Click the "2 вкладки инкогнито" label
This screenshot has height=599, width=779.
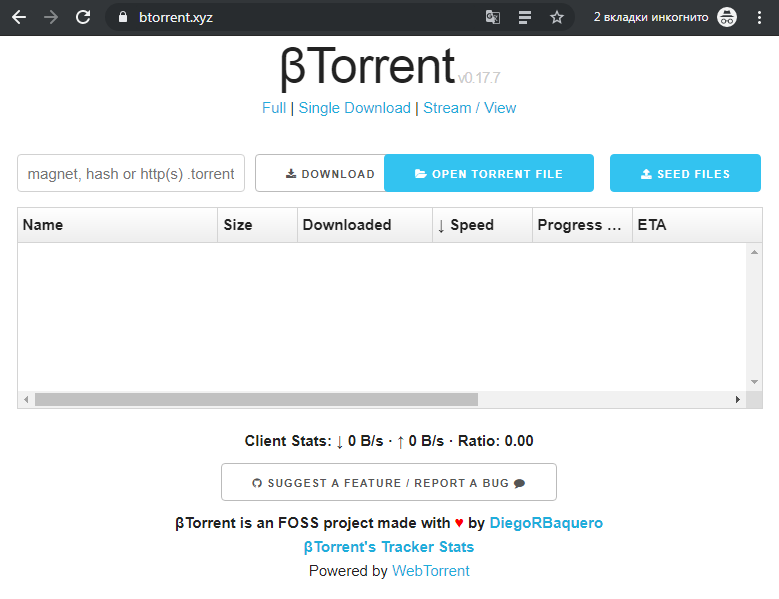651,17
